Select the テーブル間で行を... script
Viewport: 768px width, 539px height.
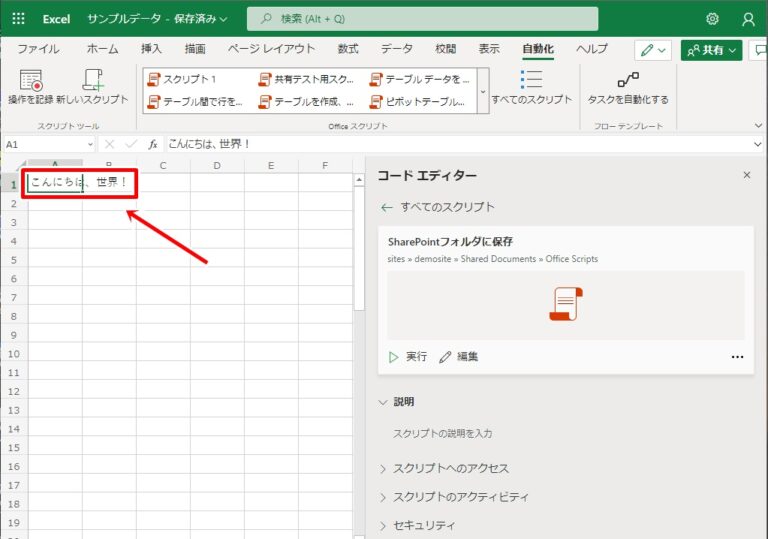pyautogui.click(x=195, y=101)
